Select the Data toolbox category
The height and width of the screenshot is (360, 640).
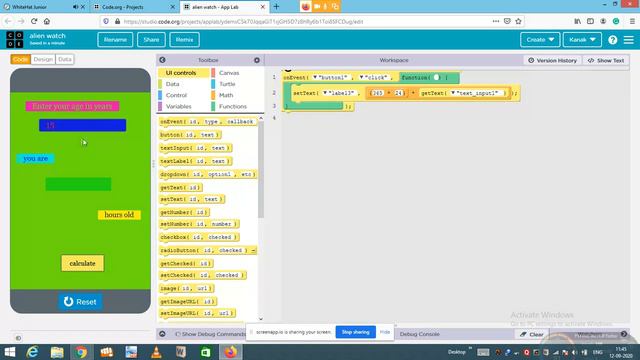(184, 84)
